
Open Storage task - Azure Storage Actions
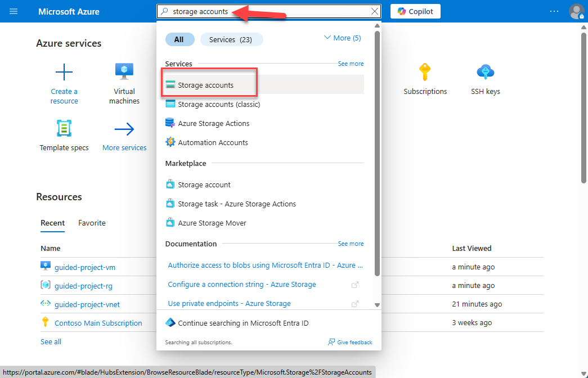pyautogui.click(x=264, y=204)
